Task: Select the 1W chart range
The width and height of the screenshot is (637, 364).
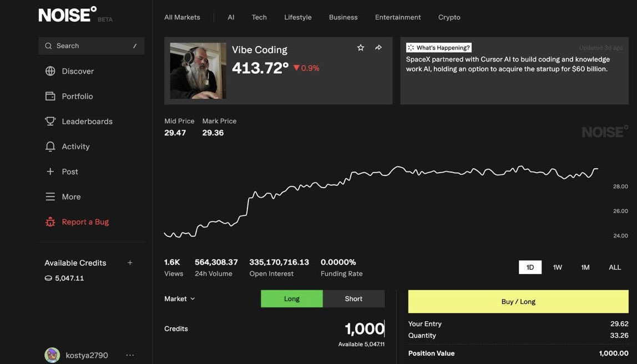Action: 557,267
